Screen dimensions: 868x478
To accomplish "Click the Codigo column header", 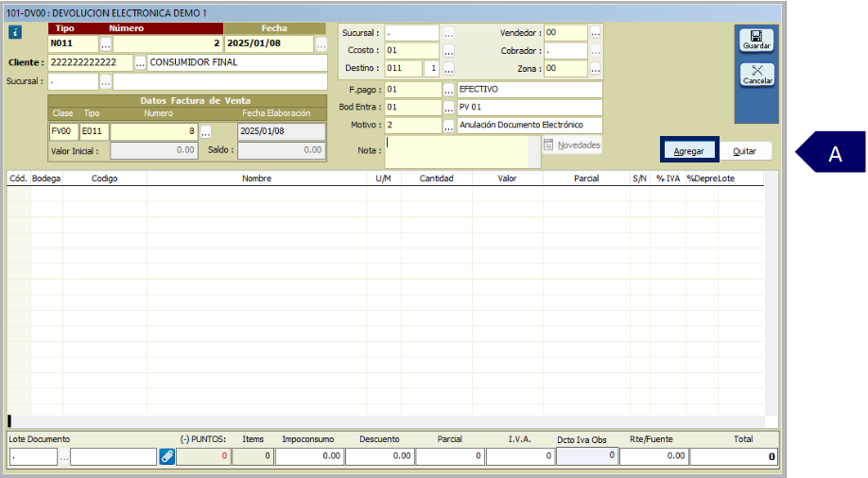I will [x=105, y=179].
